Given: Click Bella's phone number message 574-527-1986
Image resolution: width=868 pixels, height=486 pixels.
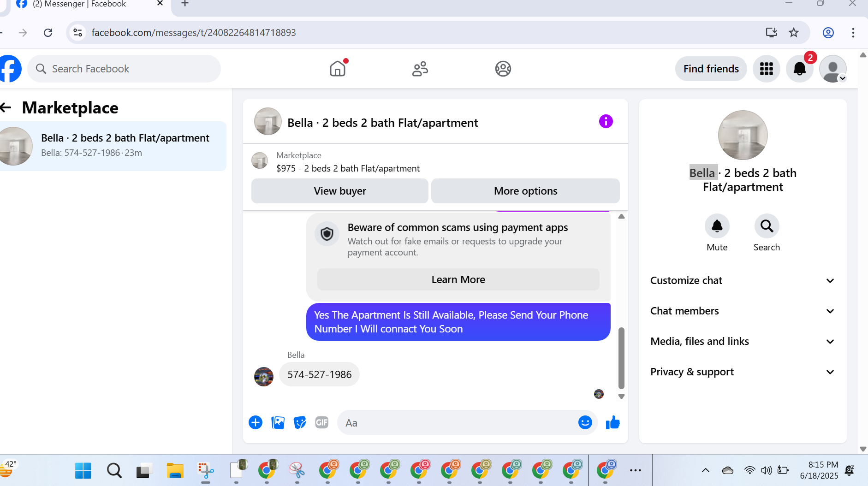Looking at the screenshot, I should tap(319, 374).
